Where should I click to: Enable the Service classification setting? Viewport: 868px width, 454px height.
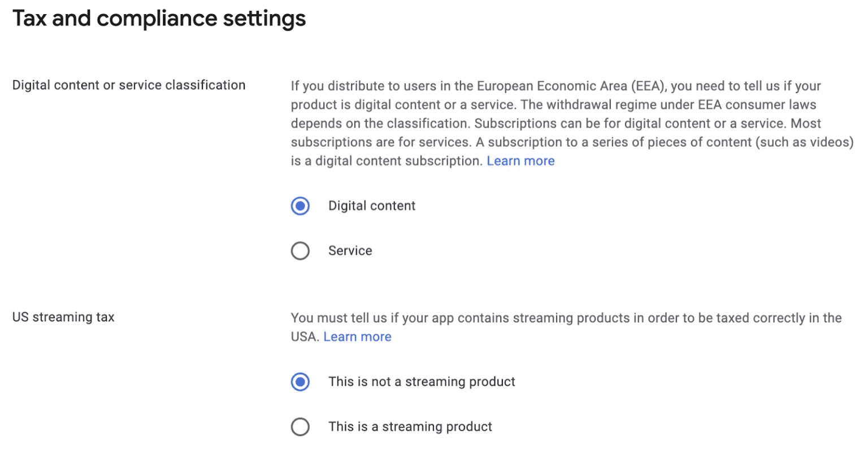click(x=301, y=251)
